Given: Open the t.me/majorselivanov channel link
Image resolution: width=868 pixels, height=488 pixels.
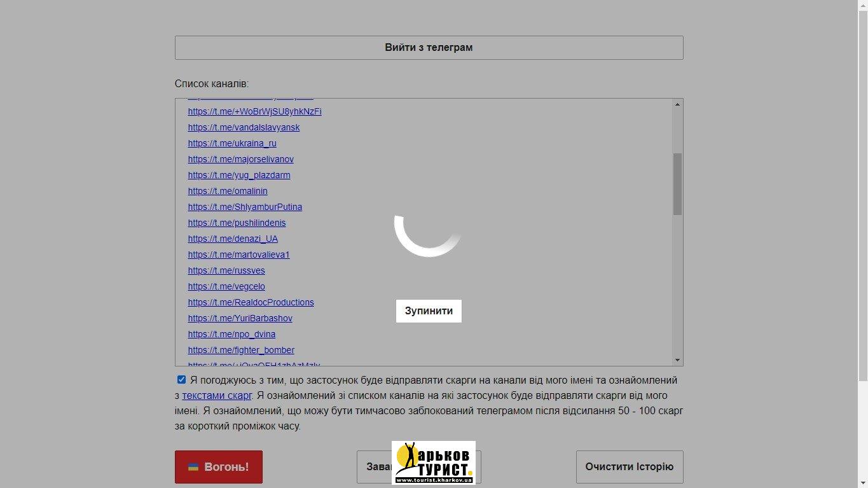Looking at the screenshot, I should [x=240, y=159].
